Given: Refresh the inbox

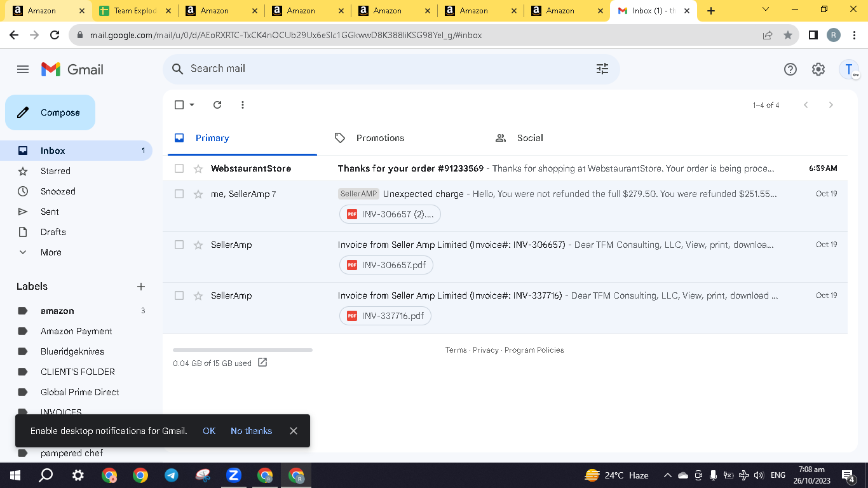Looking at the screenshot, I should (217, 105).
